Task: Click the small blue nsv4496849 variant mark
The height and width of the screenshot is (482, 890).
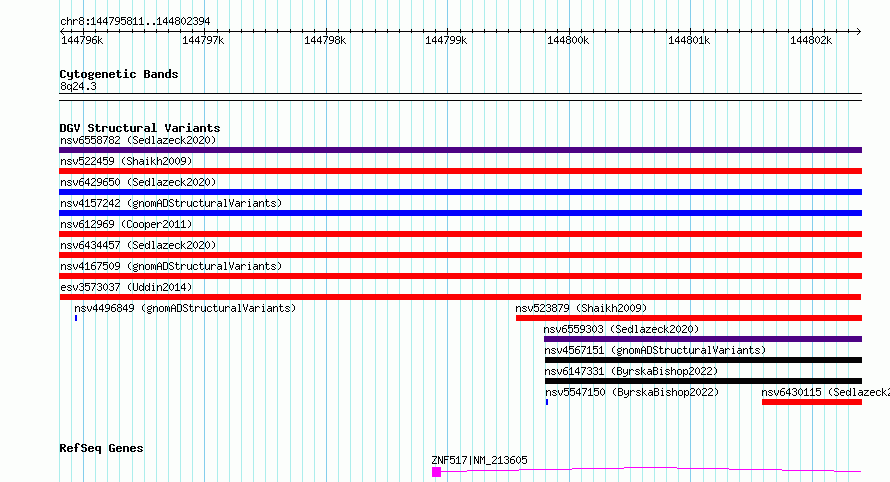Action: 75,318
